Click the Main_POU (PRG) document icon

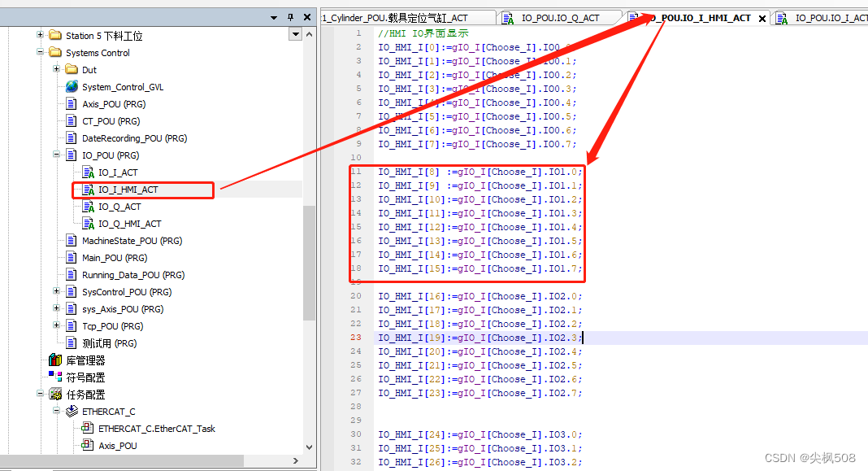[x=71, y=258]
